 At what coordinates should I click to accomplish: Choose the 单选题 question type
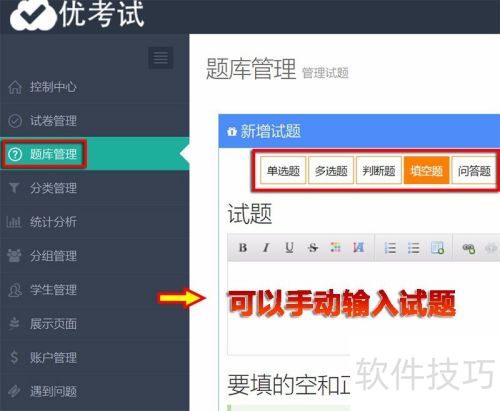[x=283, y=171]
